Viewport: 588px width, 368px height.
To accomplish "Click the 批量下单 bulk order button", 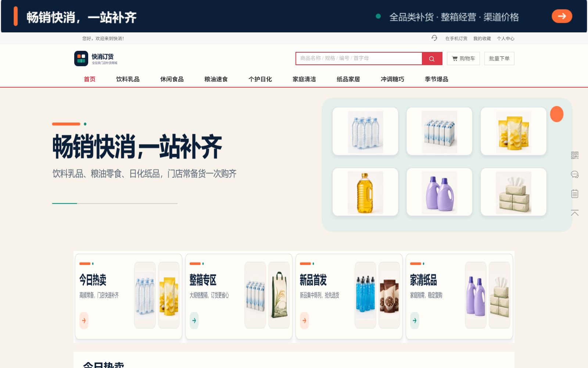I will click(499, 59).
